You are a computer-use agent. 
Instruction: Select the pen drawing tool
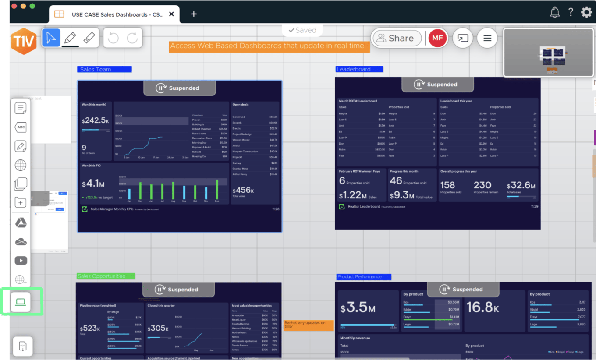[x=70, y=38]
